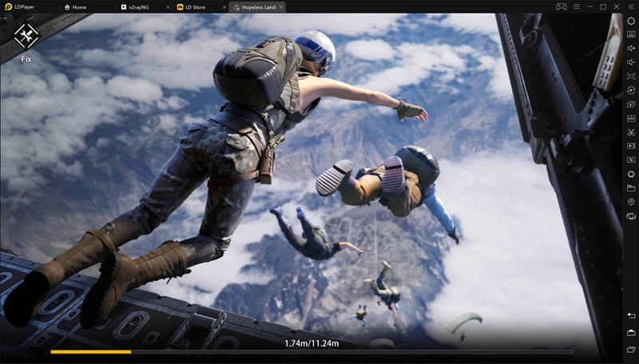Close the LD Store tab
639x364 pixels.
223,7
